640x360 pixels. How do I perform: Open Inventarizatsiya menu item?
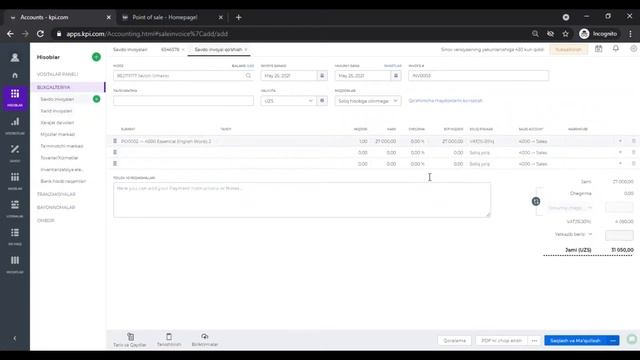click(62, 169)
